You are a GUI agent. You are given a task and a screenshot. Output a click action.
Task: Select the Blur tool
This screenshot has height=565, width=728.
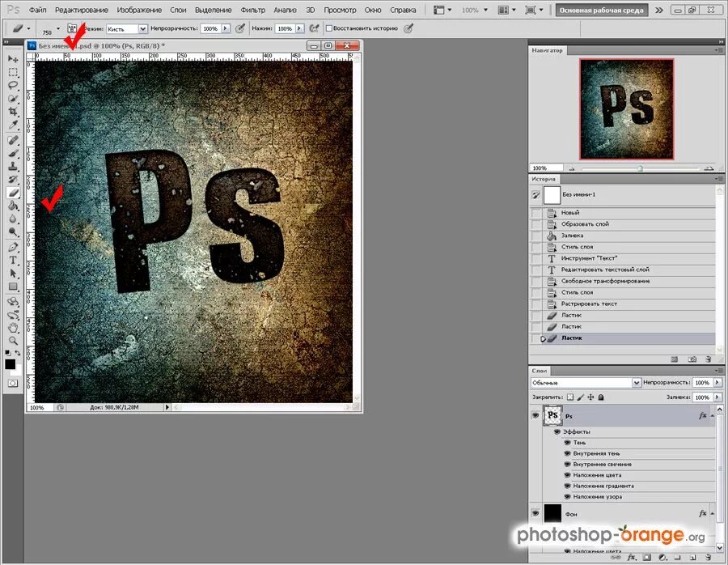tap(13, 219)
